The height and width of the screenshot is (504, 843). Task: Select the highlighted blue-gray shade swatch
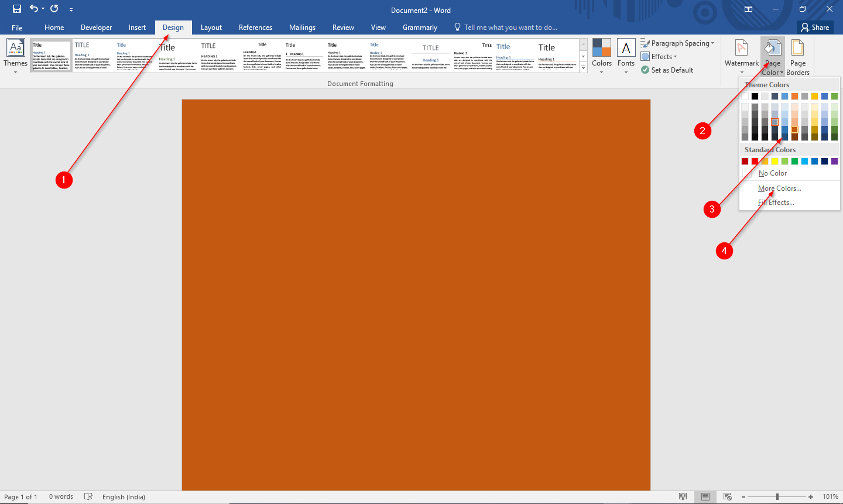pyautogui.click(x=775, y=122)
